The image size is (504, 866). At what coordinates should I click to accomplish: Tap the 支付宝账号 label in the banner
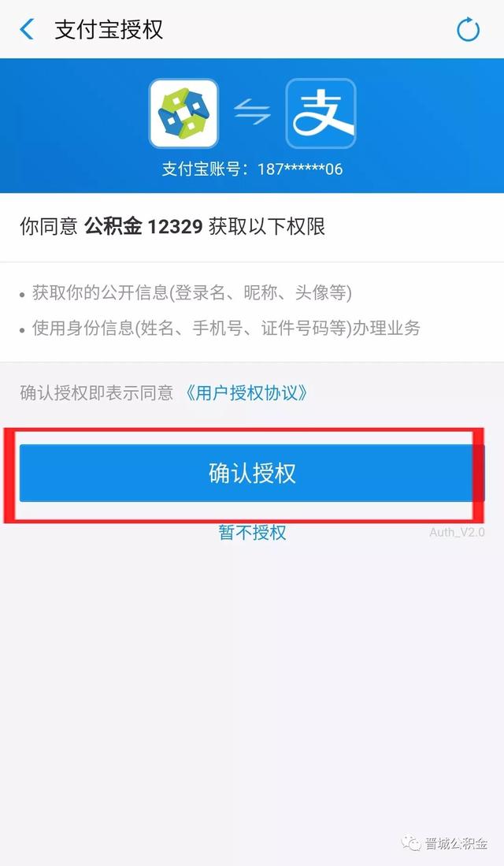tap(201, 169)
